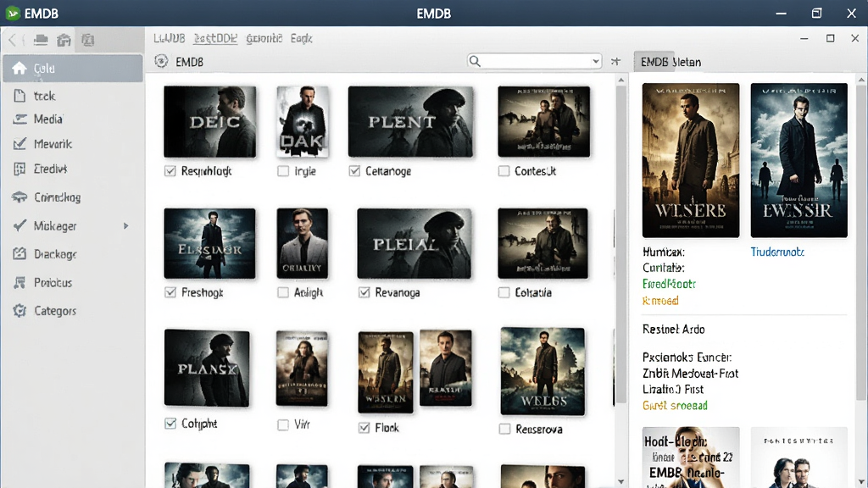The height and width of the screenshot is (488, 868).
Task: Open the Cula home item in sidebar
Action: [73, 68]
